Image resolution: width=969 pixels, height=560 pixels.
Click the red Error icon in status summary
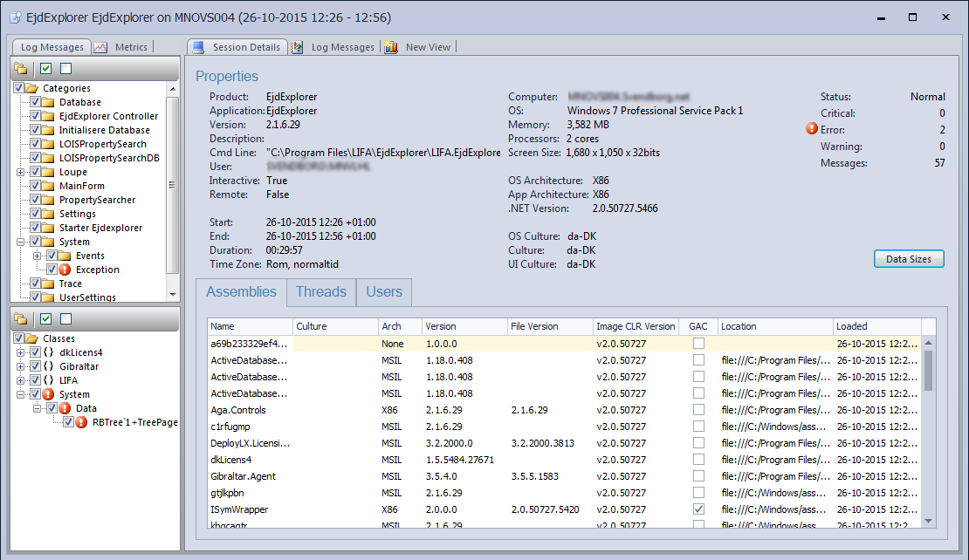[x=813, y=130]
